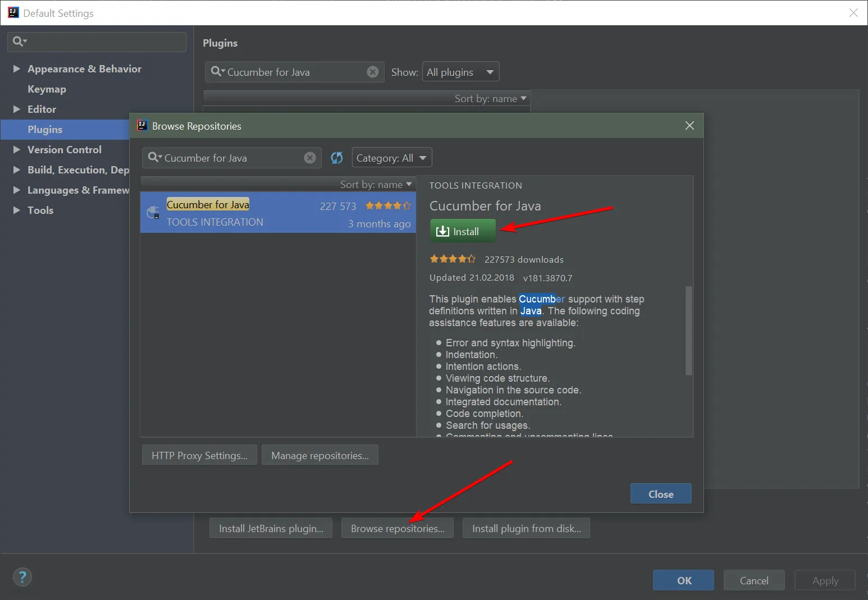Open HTTP Proxy Settings
The height and width of the screenshot is (600, 868).
click(199, 455)
